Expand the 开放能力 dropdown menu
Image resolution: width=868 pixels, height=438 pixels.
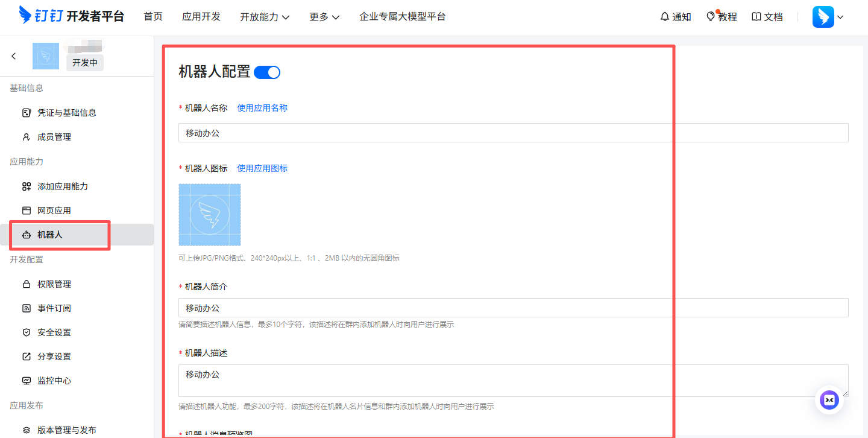pyautogui.click(x=265, y=17)
